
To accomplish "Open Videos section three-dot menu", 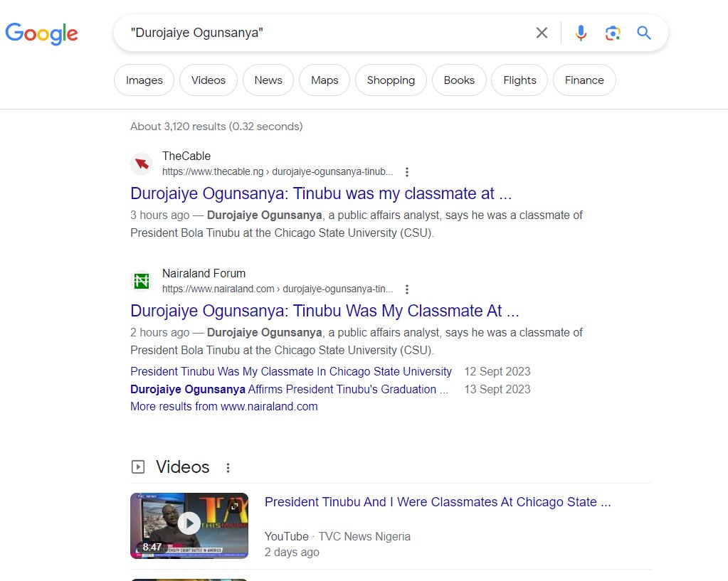I will coord(228,468).
